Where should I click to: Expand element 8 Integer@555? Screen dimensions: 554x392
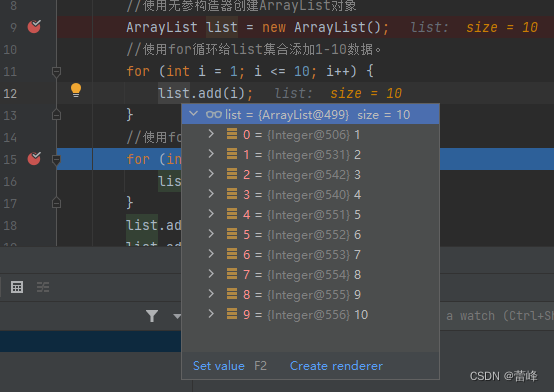tap(211, 293)
